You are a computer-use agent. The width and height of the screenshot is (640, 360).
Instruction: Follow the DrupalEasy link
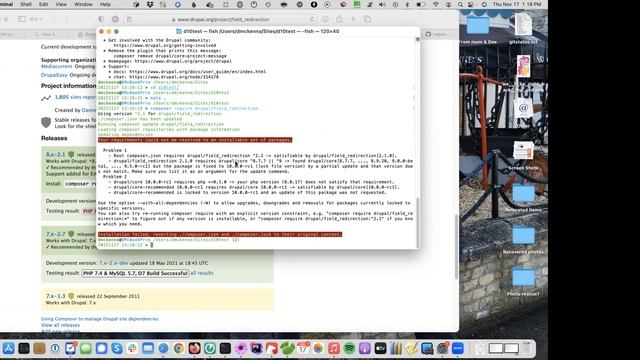(54, 75)
